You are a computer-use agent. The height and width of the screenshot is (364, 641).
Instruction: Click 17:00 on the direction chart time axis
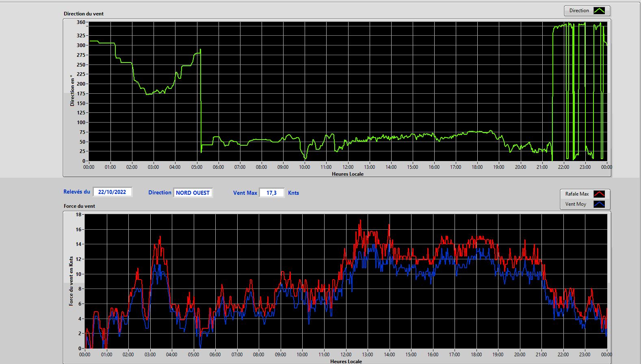[456, 167]
